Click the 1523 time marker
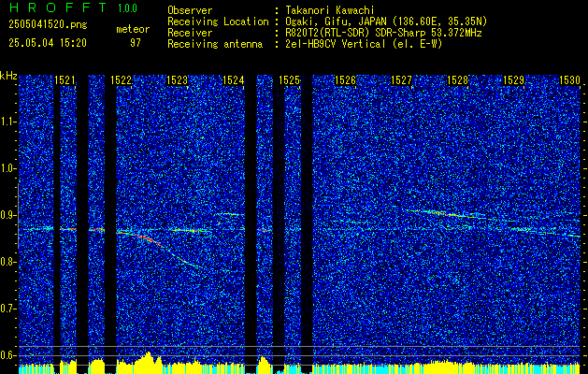 click(x=177, y=80)
